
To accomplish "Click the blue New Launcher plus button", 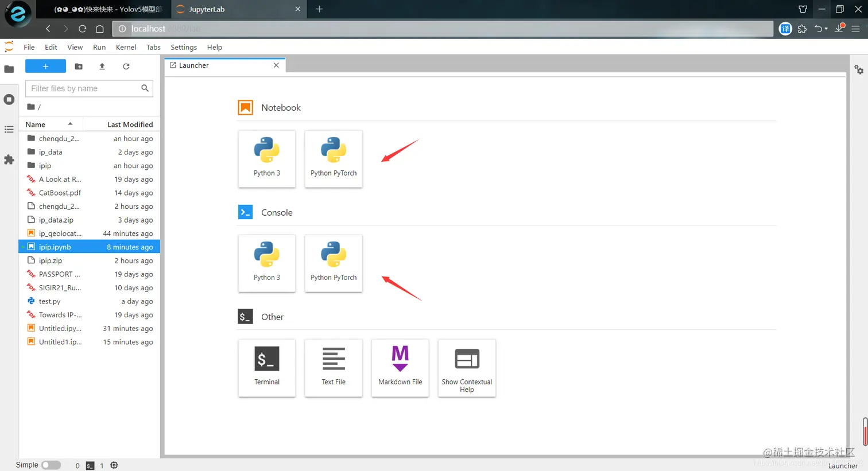I will click(x=45, y=67).
